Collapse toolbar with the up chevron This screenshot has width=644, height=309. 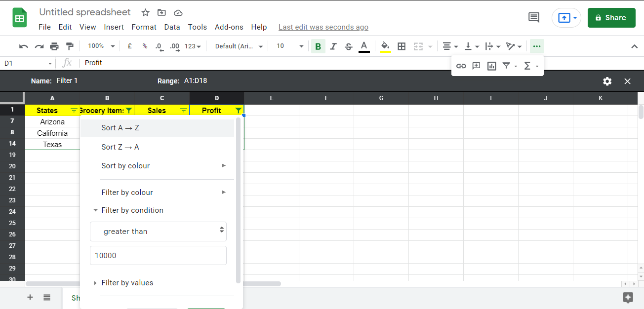635,46
